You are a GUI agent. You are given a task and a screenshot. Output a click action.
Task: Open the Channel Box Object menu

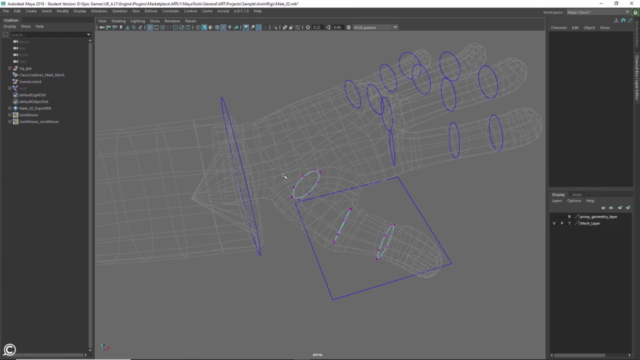point(589,28)
